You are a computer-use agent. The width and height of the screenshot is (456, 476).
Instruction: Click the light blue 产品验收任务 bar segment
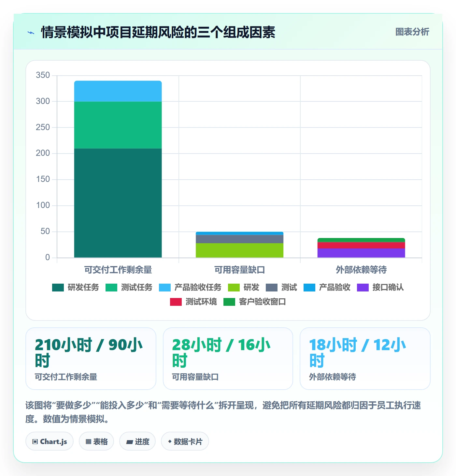click(118, 91)
